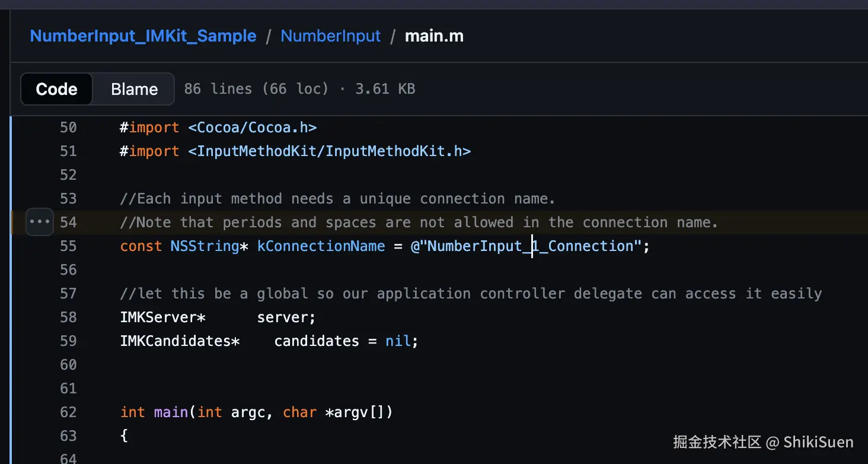Viewport: 868px width, 464px height.
Task: Open the line 54 ellipsis actions menu
Action: 40,222
